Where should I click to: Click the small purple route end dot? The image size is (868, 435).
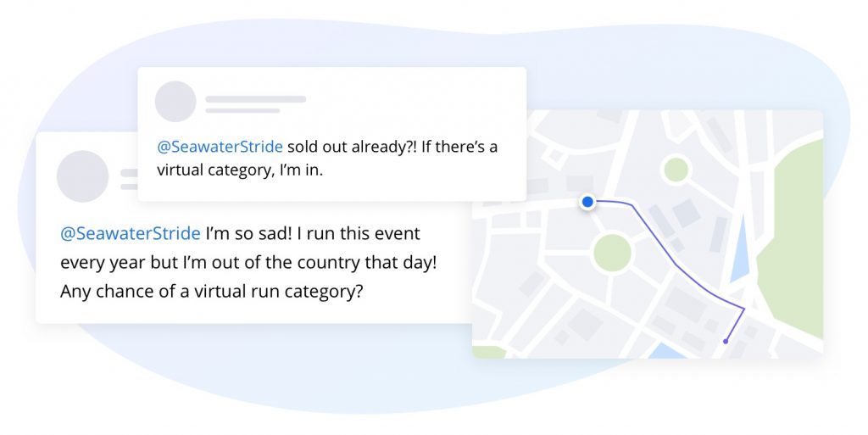[726, 341]
